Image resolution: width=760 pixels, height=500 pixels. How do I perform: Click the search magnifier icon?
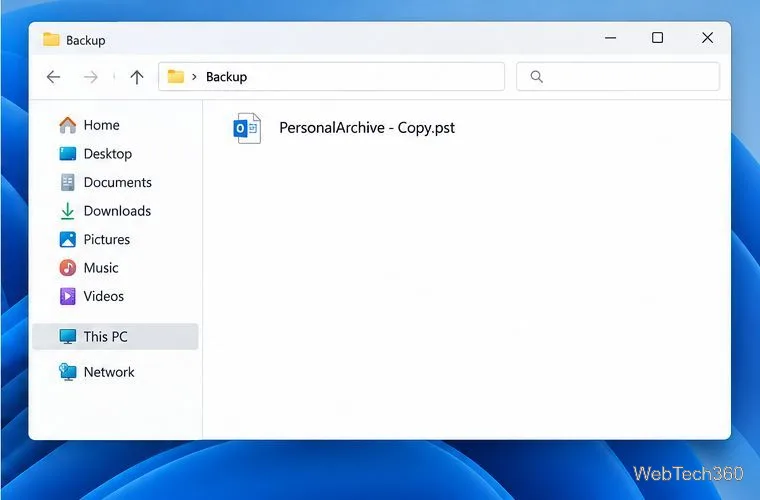(x=536, y=76)
